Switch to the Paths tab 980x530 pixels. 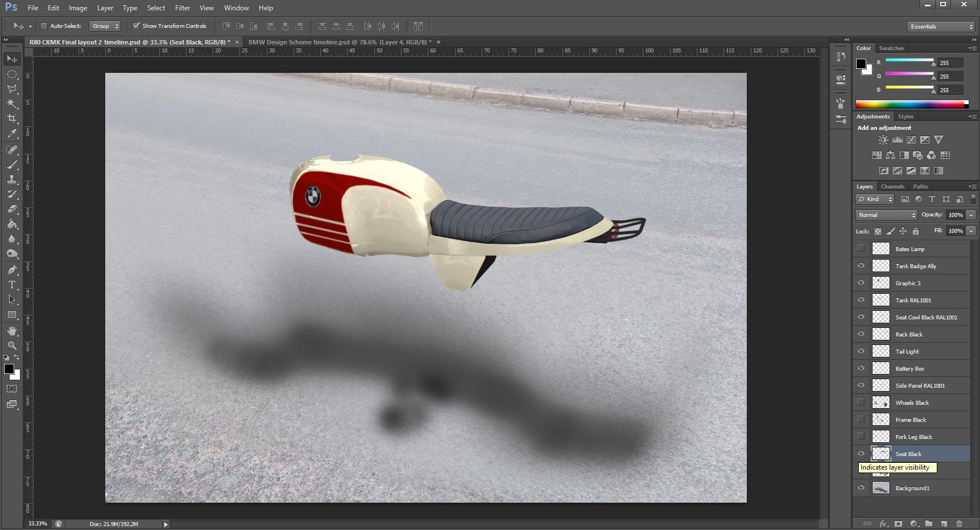pos(920,187)
